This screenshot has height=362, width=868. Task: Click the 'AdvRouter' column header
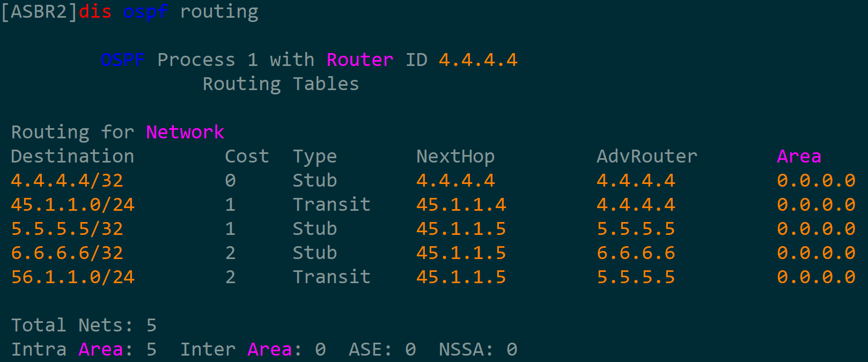[647, 156]
